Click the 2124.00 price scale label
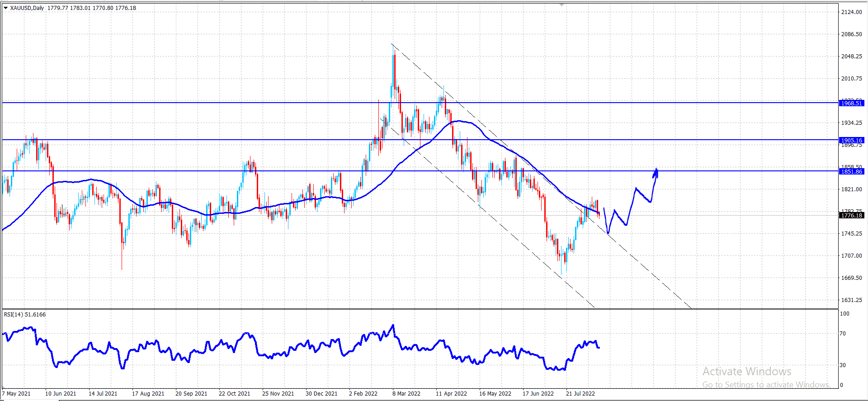The height and width of the screenshot is (401, 868). [852, 12]
